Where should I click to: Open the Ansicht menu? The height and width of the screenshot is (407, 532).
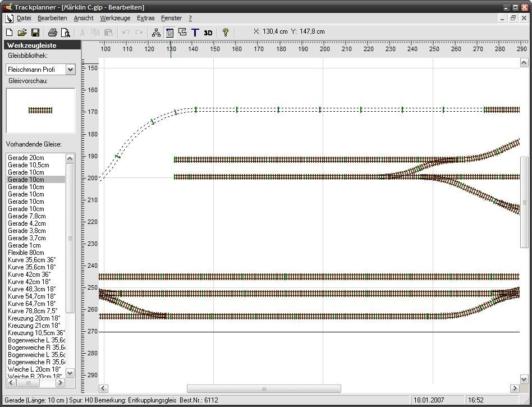pos(84,18)
